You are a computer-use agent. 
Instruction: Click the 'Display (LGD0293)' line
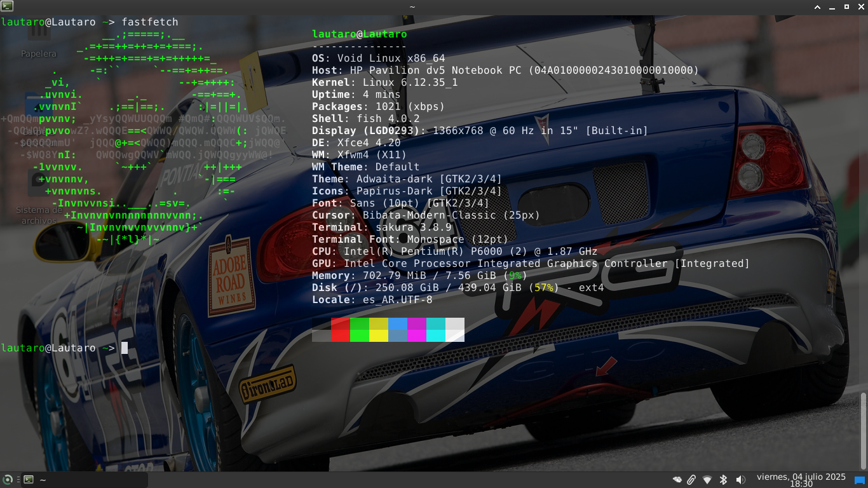(480, 130)
